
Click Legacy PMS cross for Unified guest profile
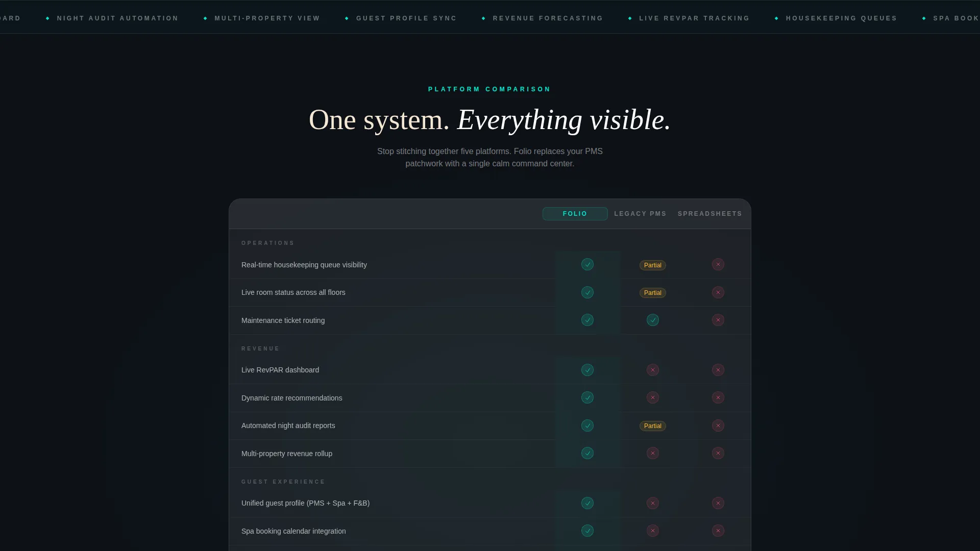[653, 503]
